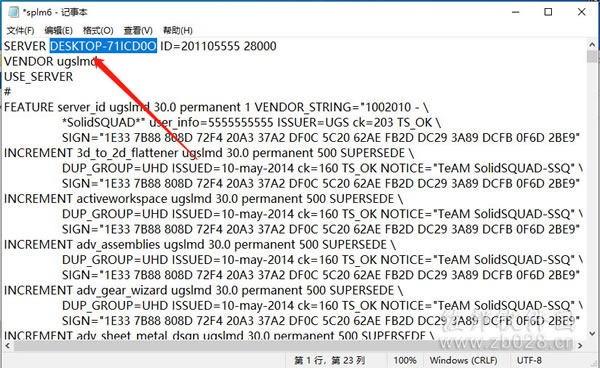Viewport: 600px width, 368px height.
Task: Open the 帮助(H) menu
Action: pos(178,30)
